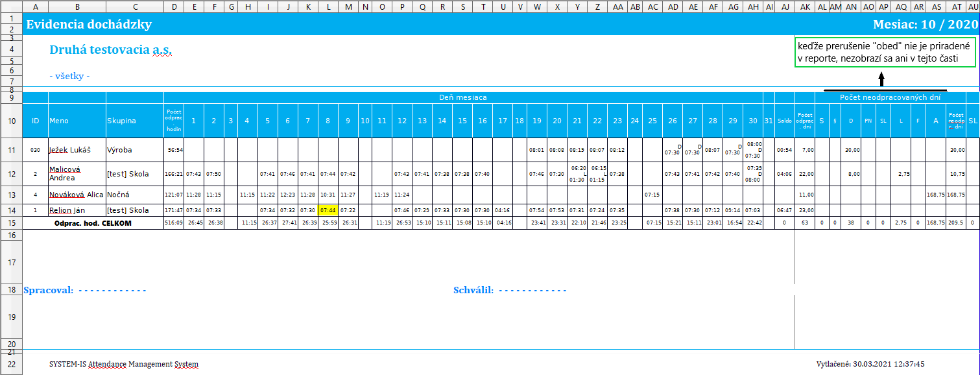Screen dimensions: 980x375
Task: Select spreadsheet row 17 via its row header
Action: (x=11, y=262)
